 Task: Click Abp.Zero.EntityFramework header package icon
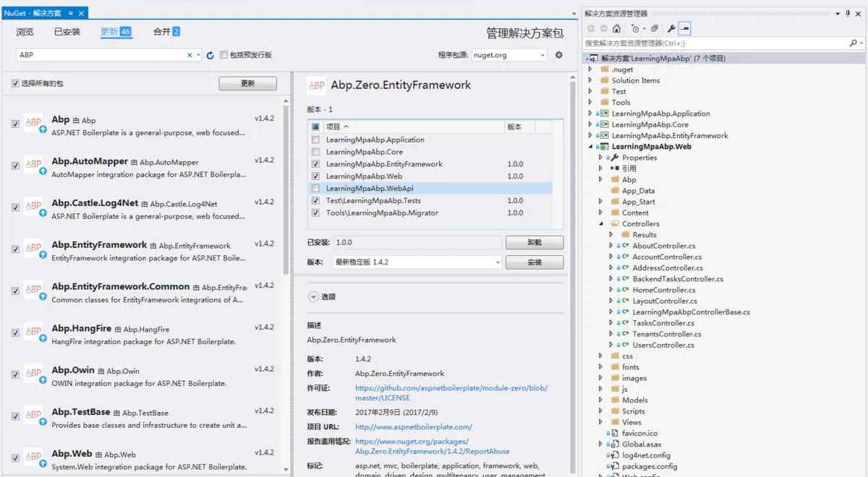(x=316, y=85)
